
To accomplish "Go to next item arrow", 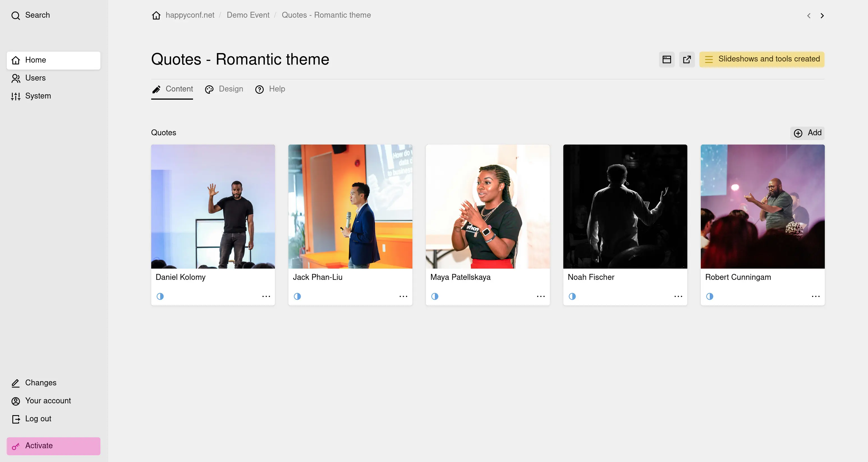I will [822, 15].
